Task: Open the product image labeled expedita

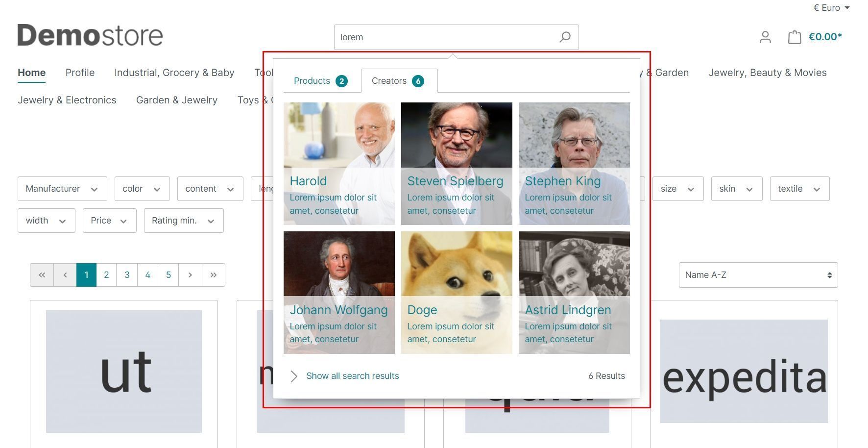Action: tap(744, 372)
